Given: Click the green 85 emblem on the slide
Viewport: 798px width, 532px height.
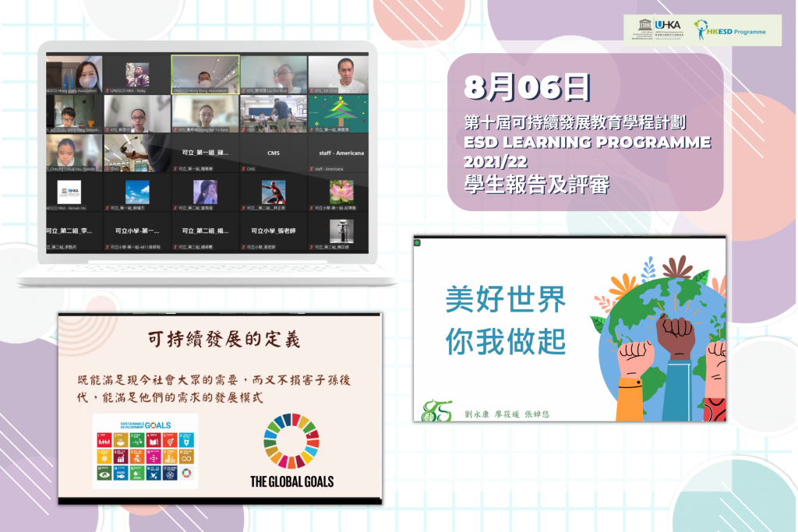Looking at the screenshot, I should [x=436, y=410].
